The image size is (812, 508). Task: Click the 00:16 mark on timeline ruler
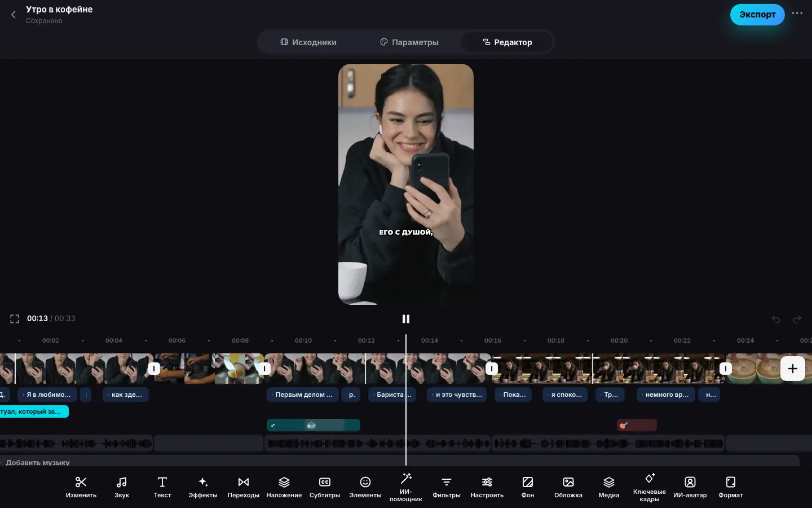(493, 340)
